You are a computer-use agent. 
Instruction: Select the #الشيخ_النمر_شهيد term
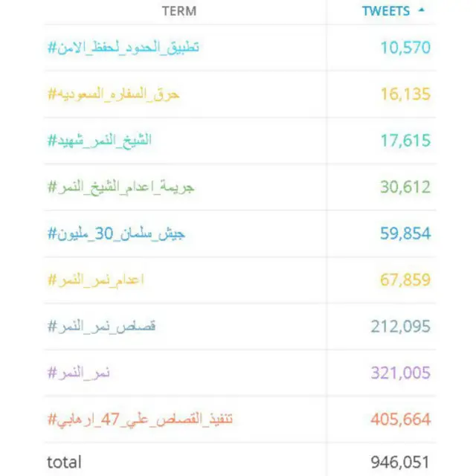coord(99,141)
